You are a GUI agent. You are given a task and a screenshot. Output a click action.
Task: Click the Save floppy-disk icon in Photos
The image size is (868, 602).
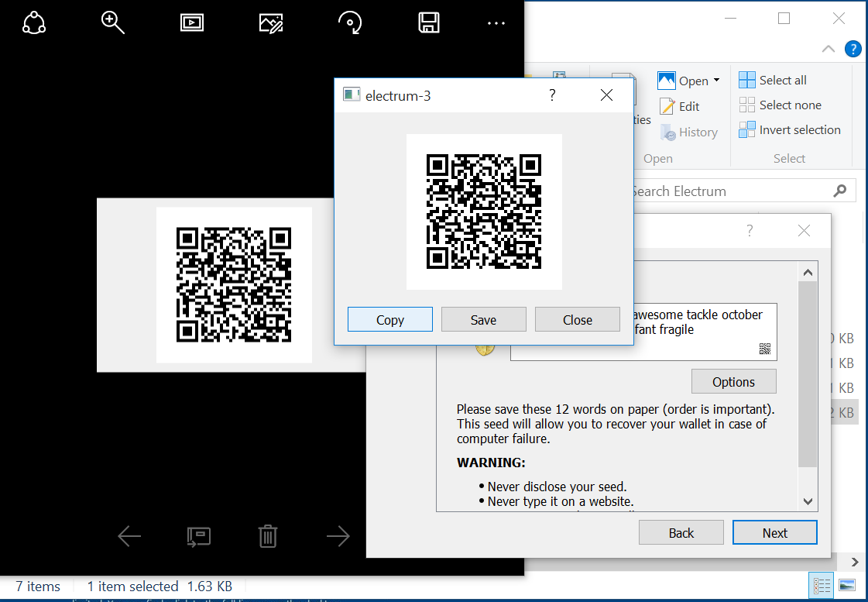point(429,23)
